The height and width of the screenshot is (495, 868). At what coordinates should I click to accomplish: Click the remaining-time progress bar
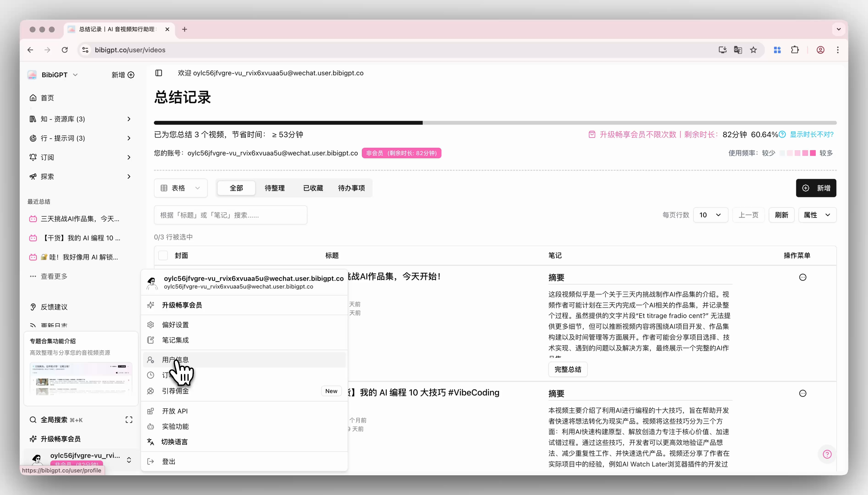pos(495,123)
